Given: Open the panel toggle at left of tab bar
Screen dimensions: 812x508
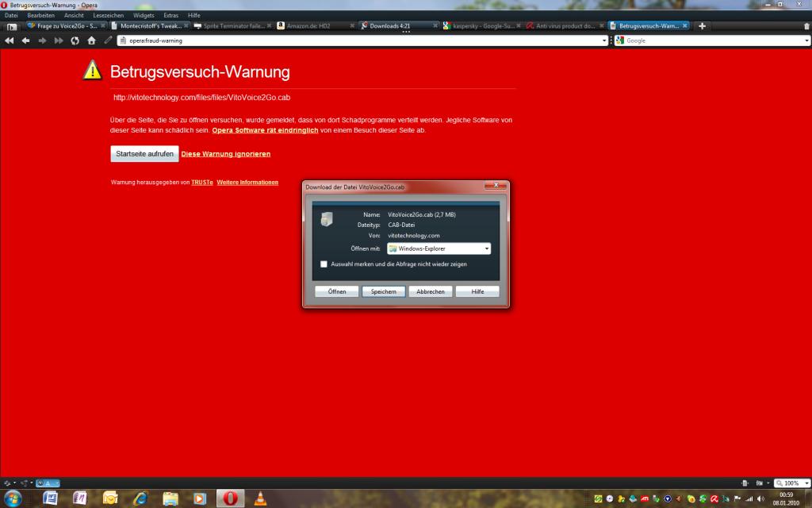Looking at the screenshot, I should (12, 26).
